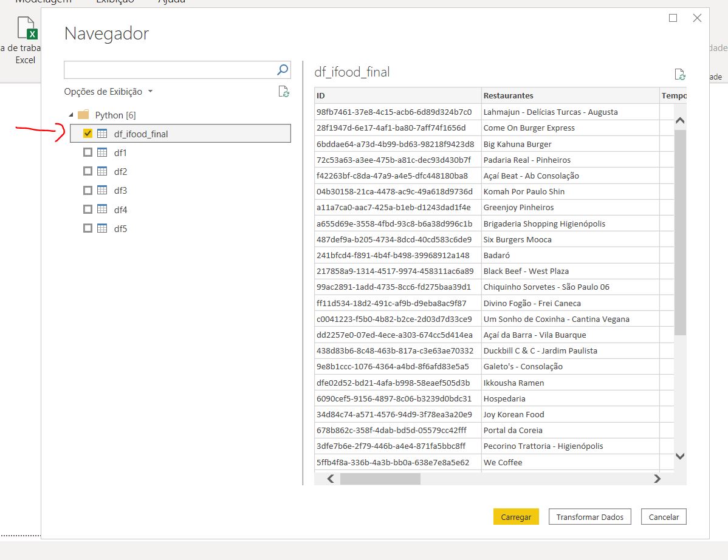Click cell We Coffee
Viewport: 728px width, 560px height.
[x=570, y=462]
